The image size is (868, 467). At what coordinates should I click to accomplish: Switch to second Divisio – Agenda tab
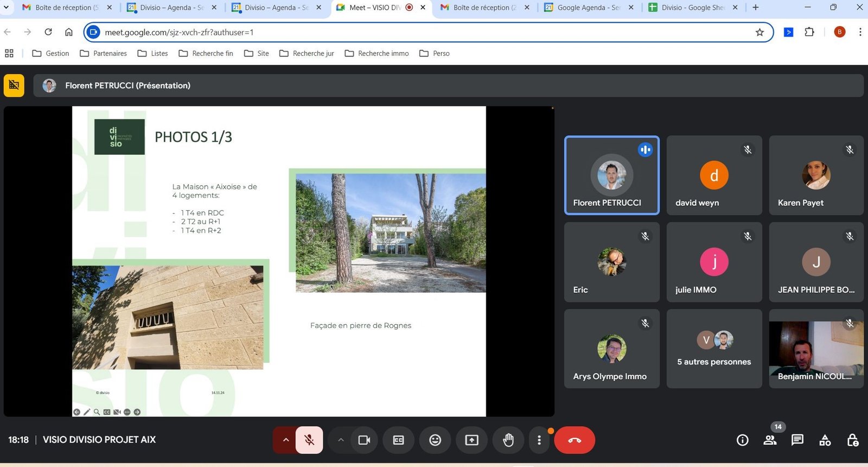click(x=277, y=8)
